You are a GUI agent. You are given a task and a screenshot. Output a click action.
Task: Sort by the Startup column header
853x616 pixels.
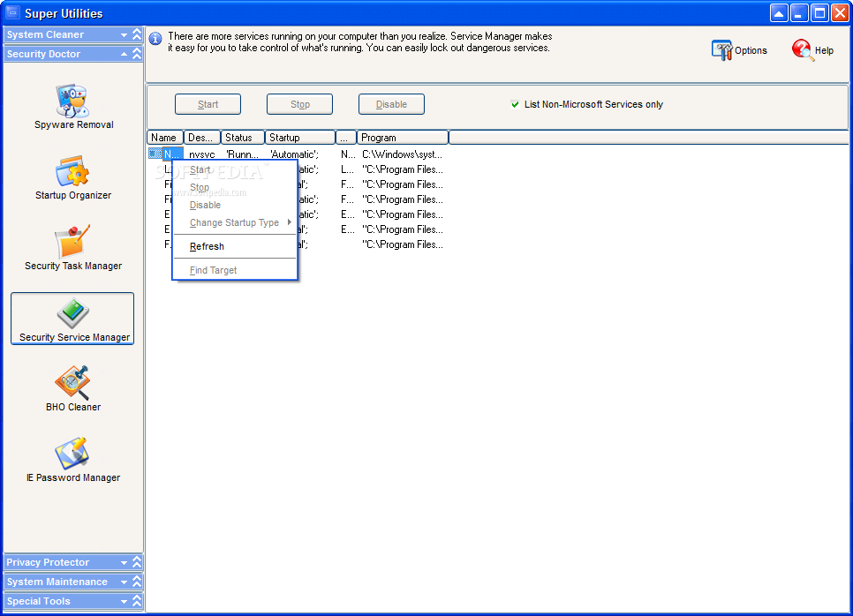point(299,138)
